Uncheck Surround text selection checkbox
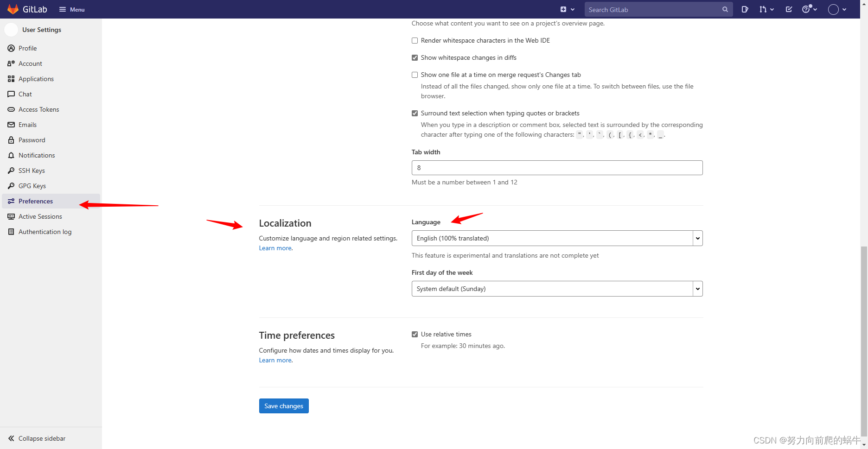The image size is (868, 449). [415, 114]
